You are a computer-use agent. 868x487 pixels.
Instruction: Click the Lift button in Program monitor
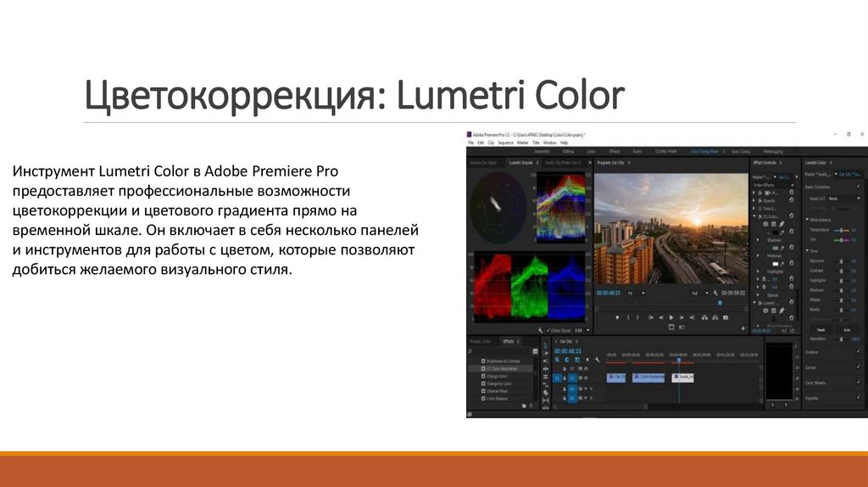click(x=704, y=317)
